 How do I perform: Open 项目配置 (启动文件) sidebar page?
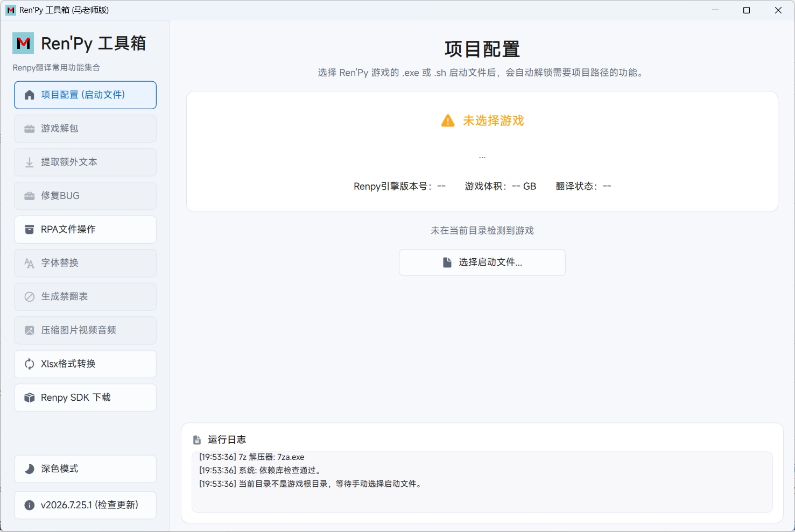(85, 95)
